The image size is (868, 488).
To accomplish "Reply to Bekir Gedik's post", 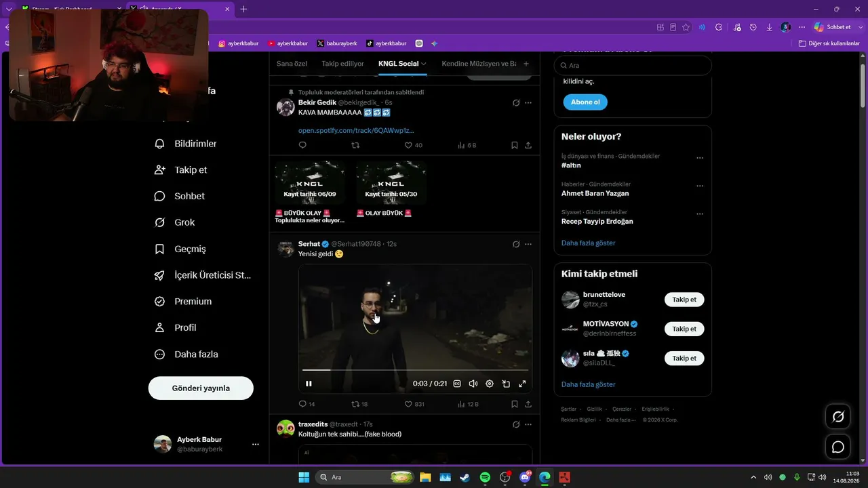I will coord(302,145).
